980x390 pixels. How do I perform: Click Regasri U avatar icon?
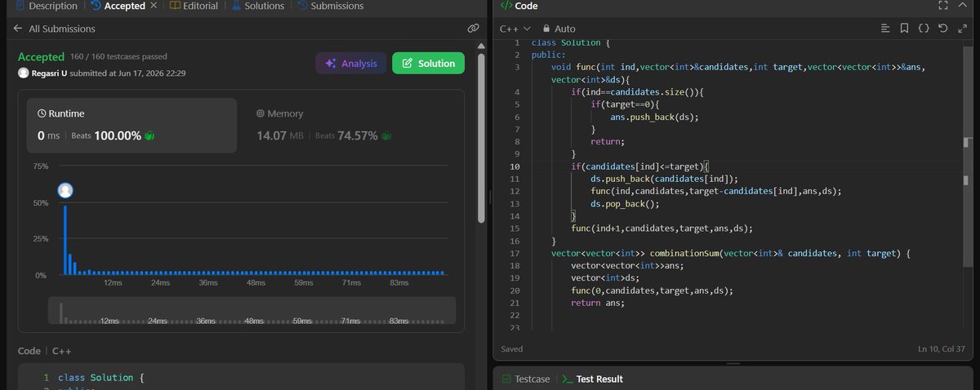pyautogui.click(x=23, y=73)
